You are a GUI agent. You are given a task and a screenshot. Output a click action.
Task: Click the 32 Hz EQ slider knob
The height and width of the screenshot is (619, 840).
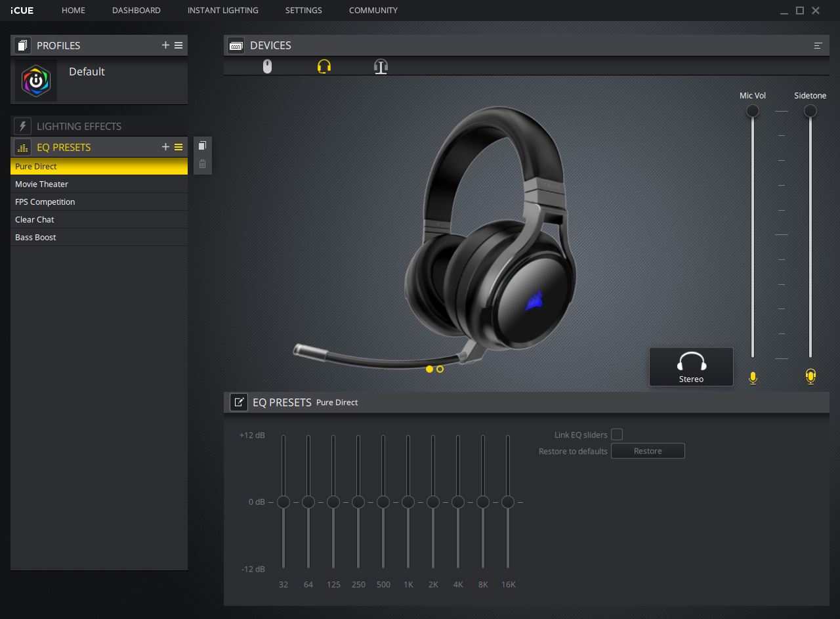point(283,502)
